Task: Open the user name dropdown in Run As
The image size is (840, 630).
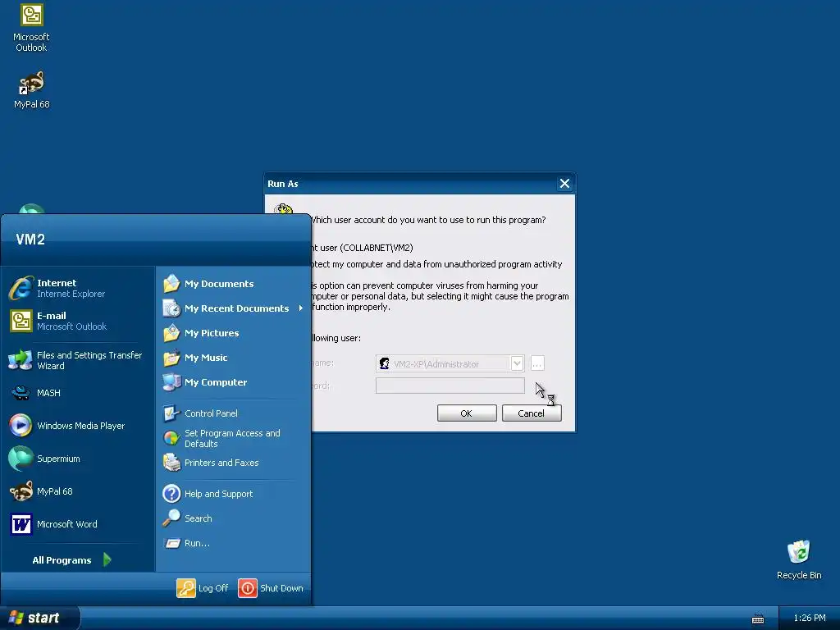Action: click(x=517, y=363)
